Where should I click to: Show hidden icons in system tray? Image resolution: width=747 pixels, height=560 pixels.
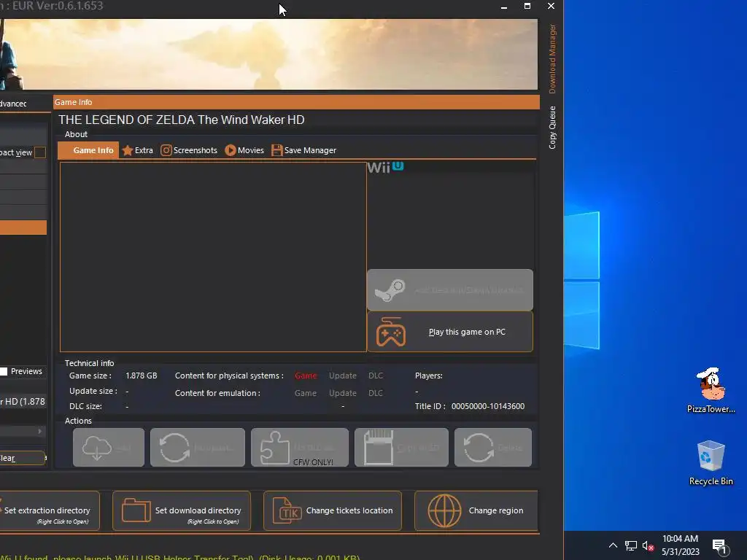613,545
